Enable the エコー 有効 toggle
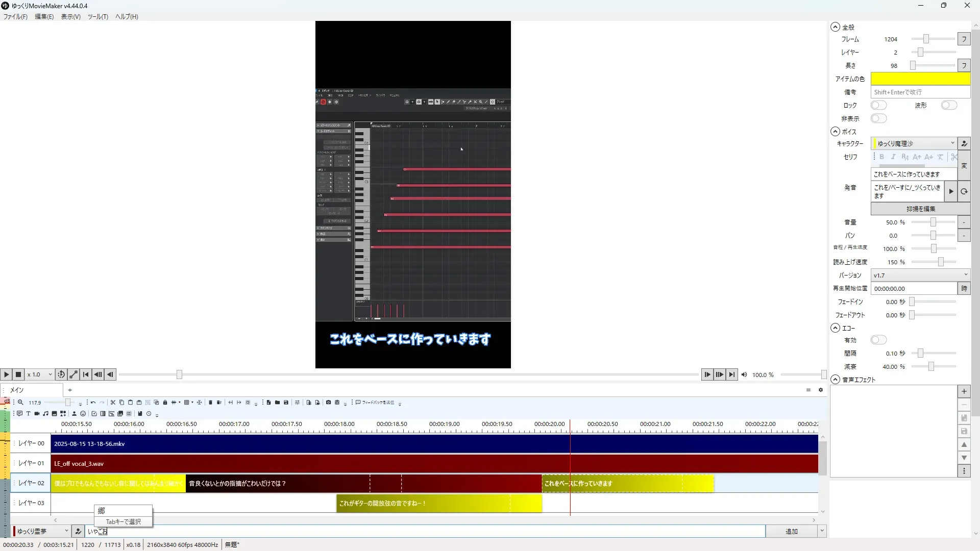The width and height of the screenshot is (980, 551). (x=878, y=340)
